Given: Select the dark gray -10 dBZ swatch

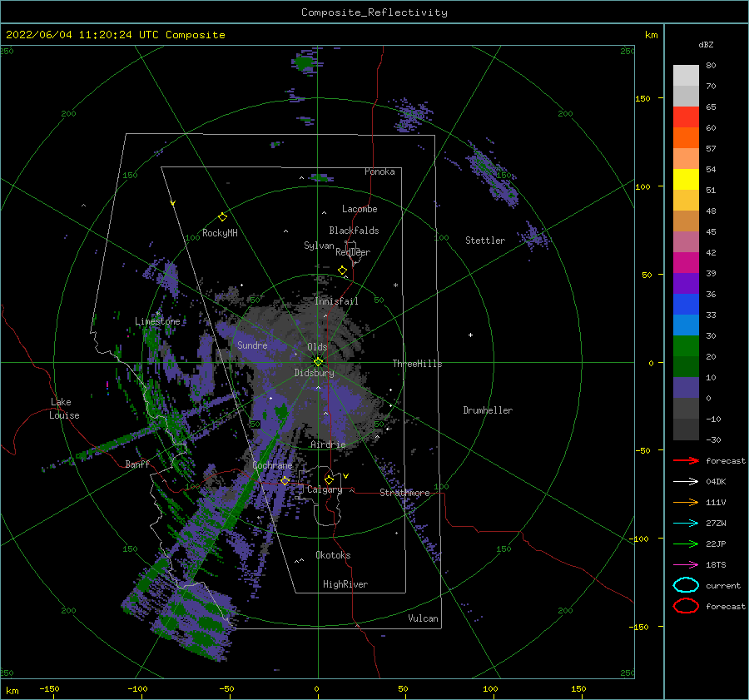Looking at the screenshot, I should [x=686, y=429].
